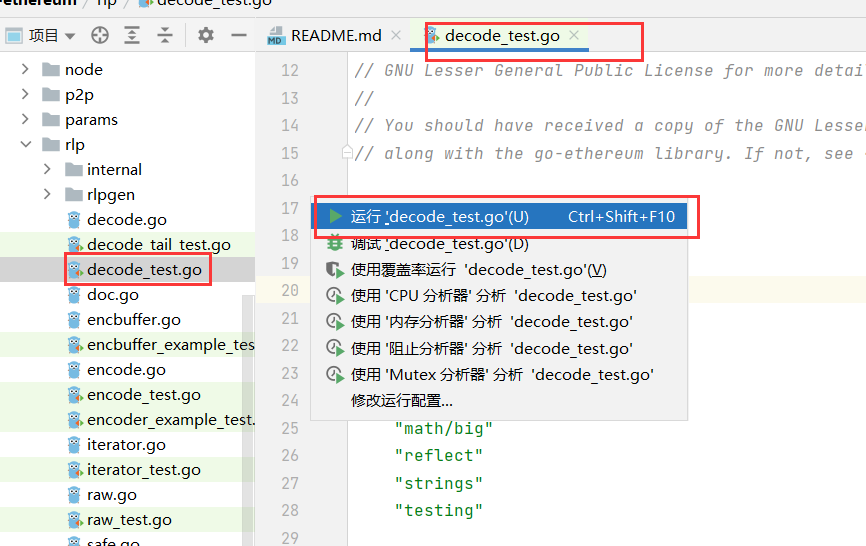Viewport: 866px width, 546px height.
Task: Expand the rlpgen folder
Action: tap(47, 195)
